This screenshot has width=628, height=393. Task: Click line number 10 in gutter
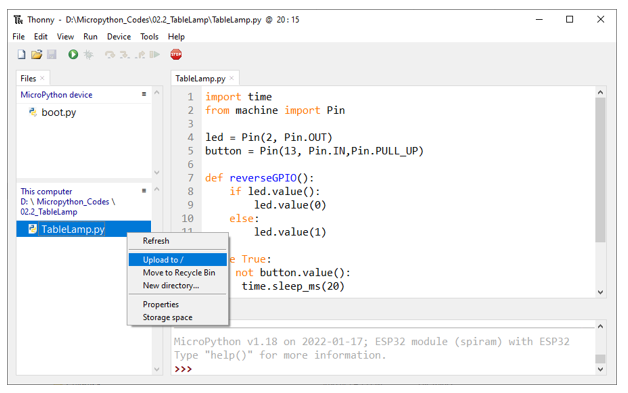coord(187,218)
